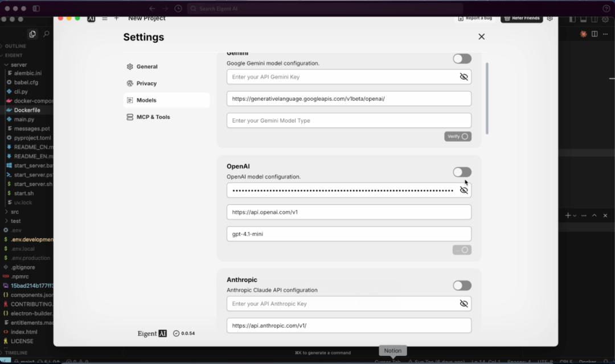Screen dimensions: 615x364
Task: Click the gpt-4.1-mini model field
Action: coord(348,234)
